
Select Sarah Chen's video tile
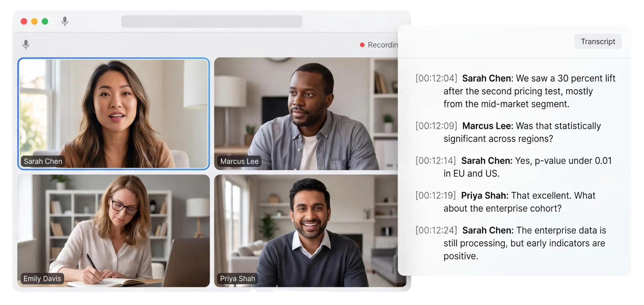point(113,113)
